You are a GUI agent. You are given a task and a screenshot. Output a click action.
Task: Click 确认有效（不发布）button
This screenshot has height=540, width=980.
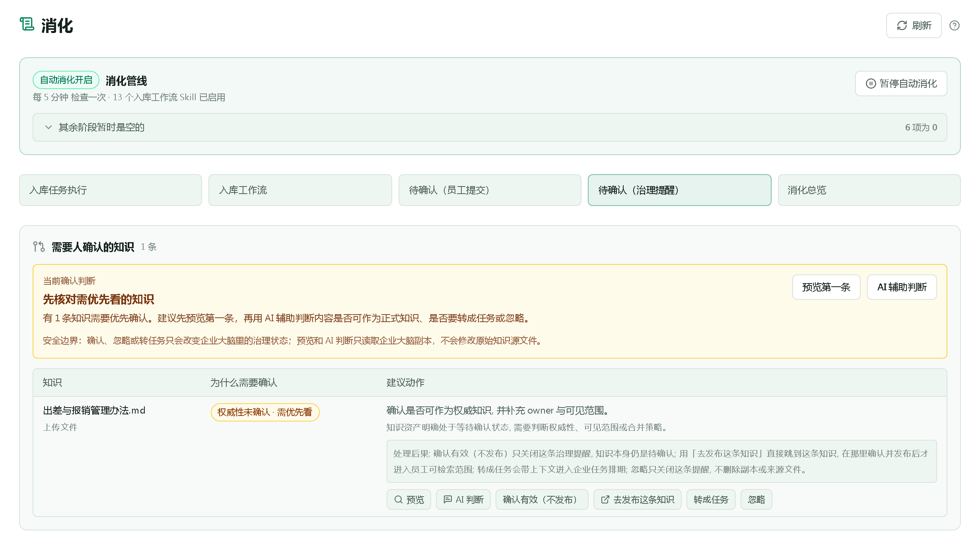[542, 499]
